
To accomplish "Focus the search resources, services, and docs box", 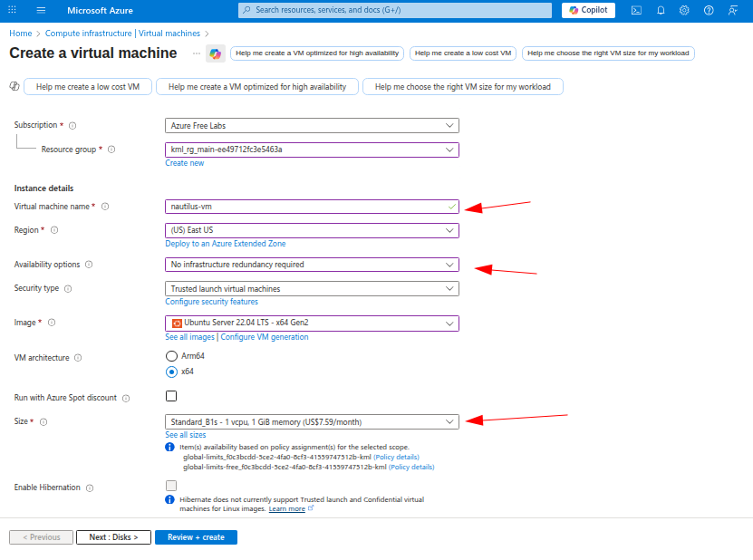I will point(395,10).
